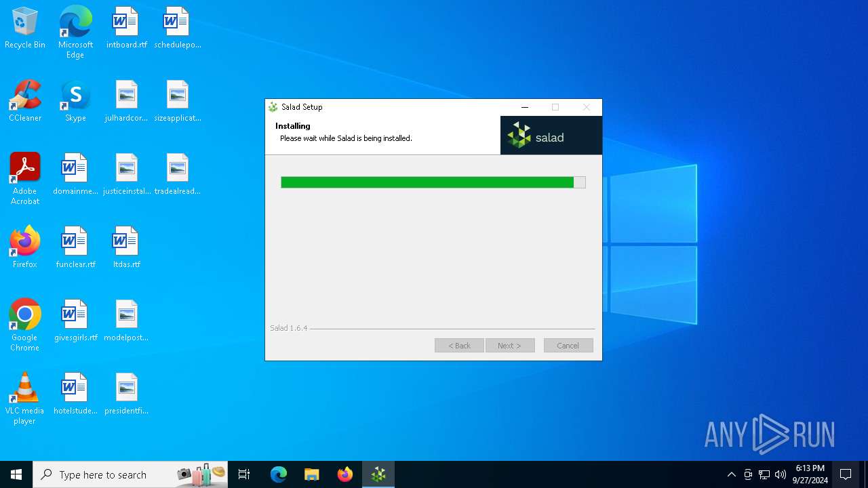Image resolution: width=868 pixels, height=488 pixels.
Task: Click the Salad Setup title bar icon
Action: (273, 107)
